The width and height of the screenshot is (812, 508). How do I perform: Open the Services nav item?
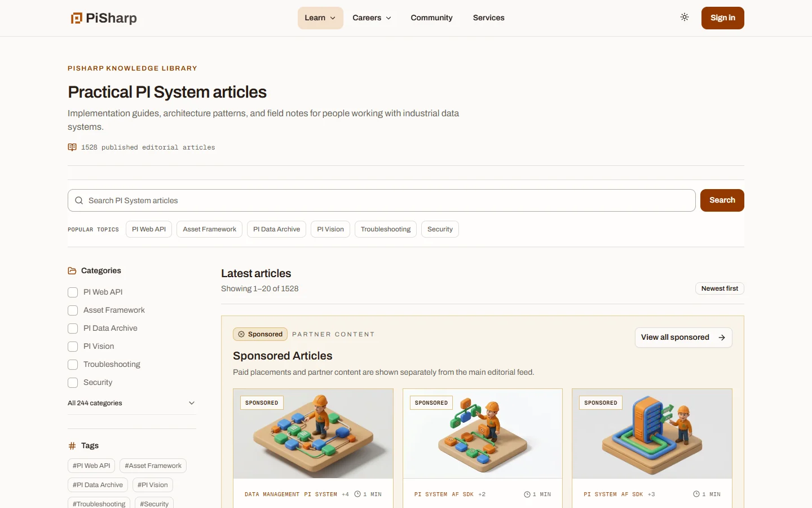[489, 18]
